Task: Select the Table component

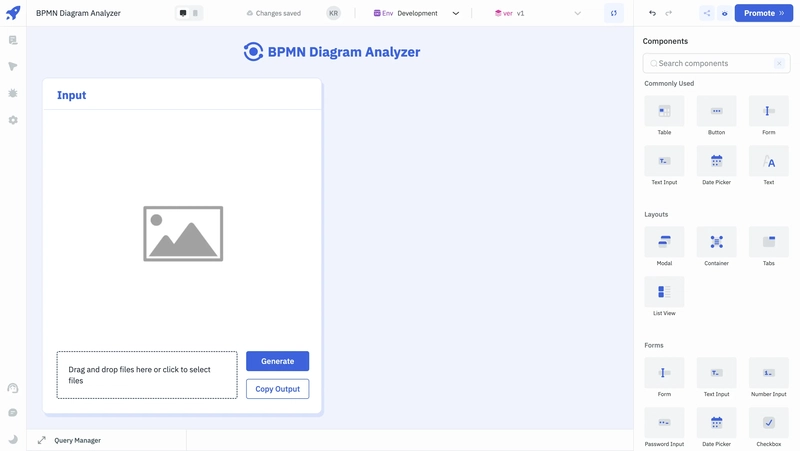Action: [664, 115]
